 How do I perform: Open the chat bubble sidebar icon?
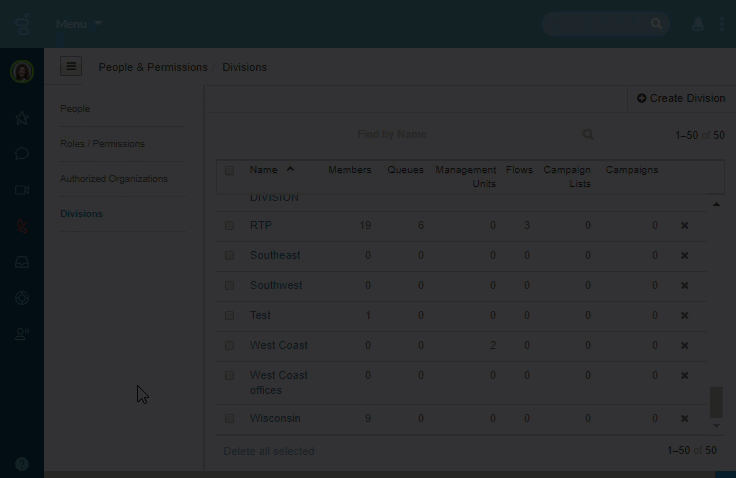coord(22,154)
